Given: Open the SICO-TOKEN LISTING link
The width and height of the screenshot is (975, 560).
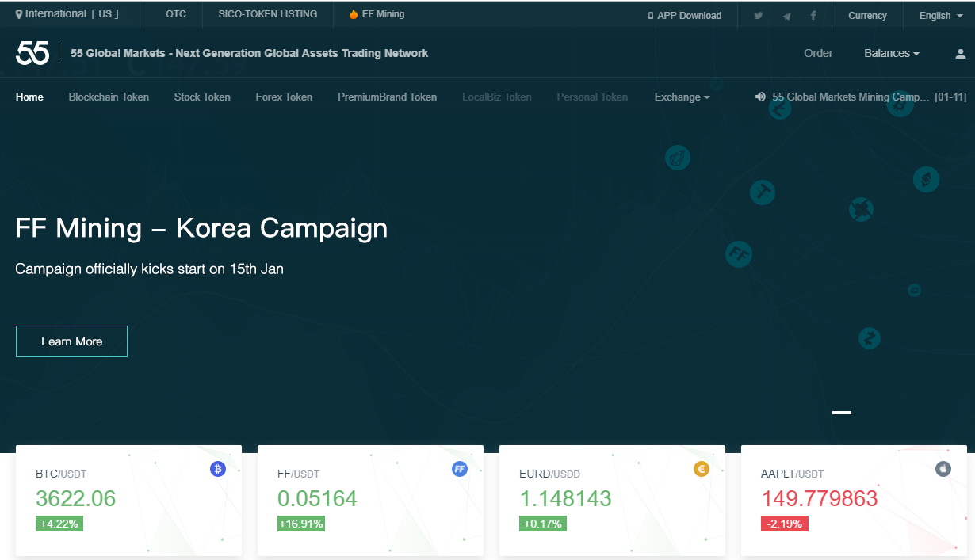Looking at the screenshot, I should point(268,14).
